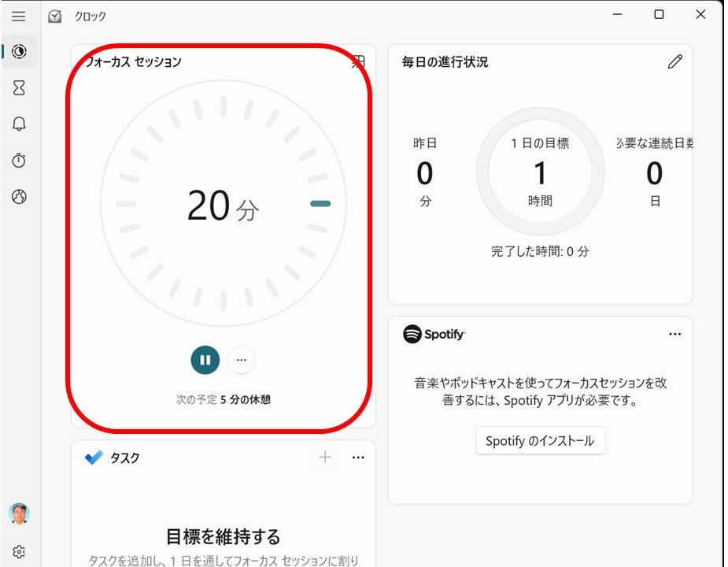Open the Timer hourglass page
The height and width of the screenshot is (567, 728).
pyautogui.click(x=19, y=88)
